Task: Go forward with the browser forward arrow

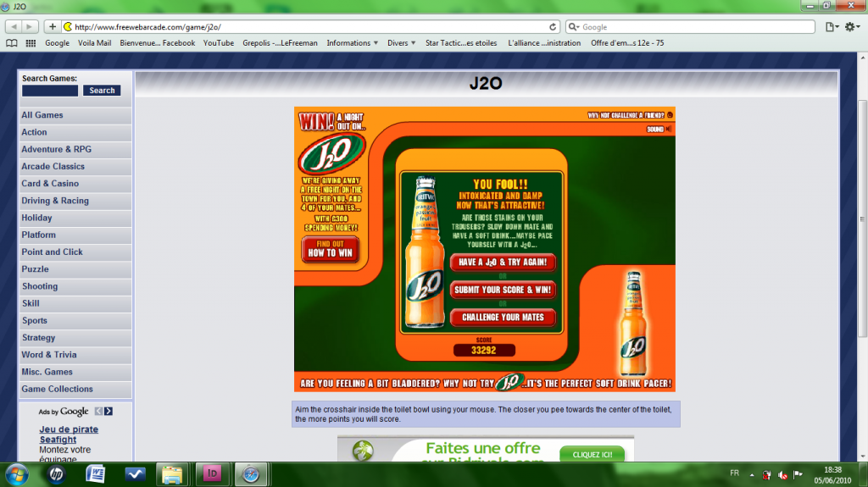Action: click(x=30, y=26)
